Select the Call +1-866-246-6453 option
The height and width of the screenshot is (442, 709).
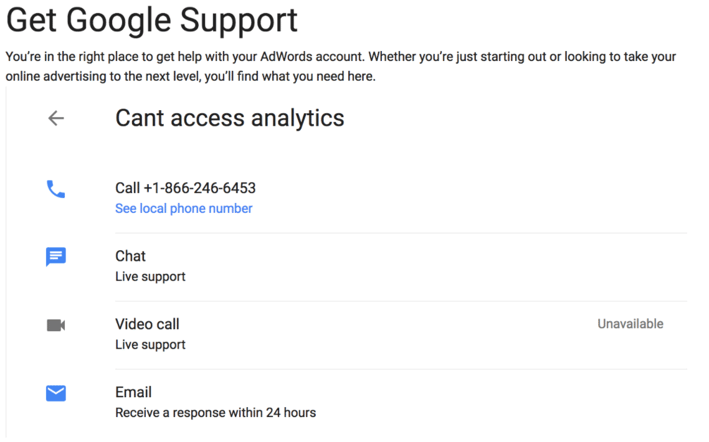[185, 188]
